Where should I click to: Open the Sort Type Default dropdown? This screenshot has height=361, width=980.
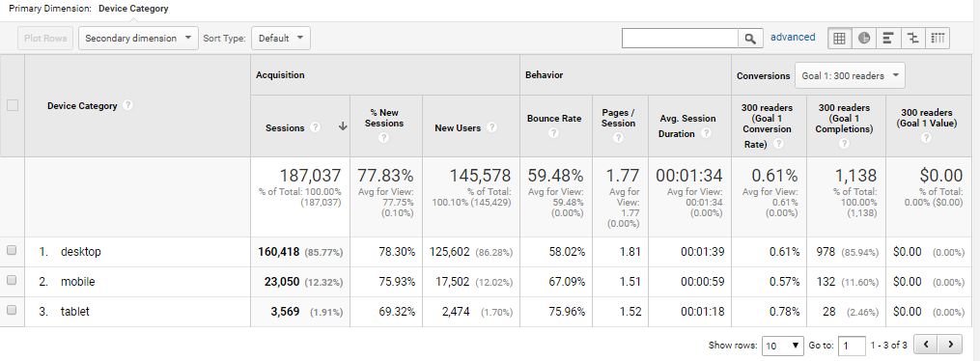(281, 38)
